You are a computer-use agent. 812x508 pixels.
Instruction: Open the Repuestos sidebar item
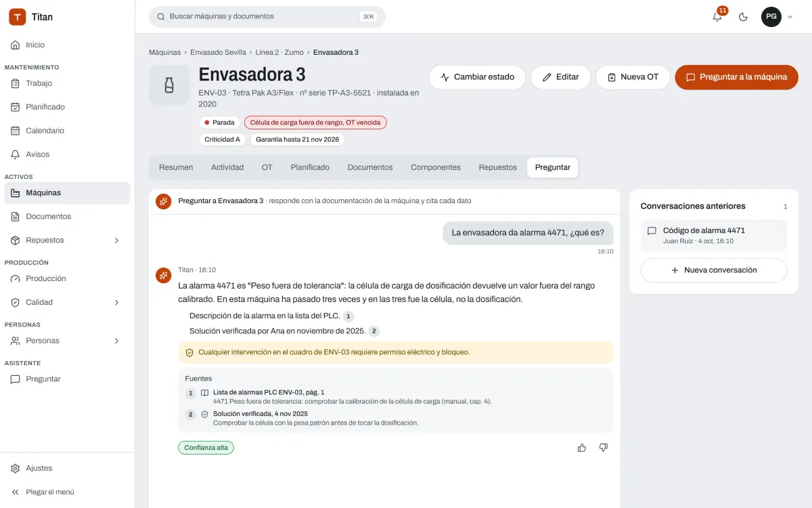pyautogui.click(x=67, y=240)
